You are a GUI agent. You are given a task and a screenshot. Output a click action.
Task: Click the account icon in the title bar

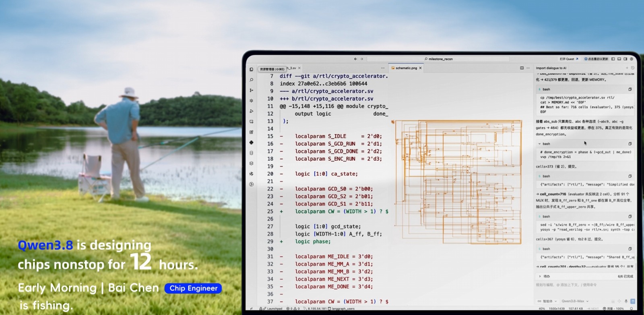[632, 59]
